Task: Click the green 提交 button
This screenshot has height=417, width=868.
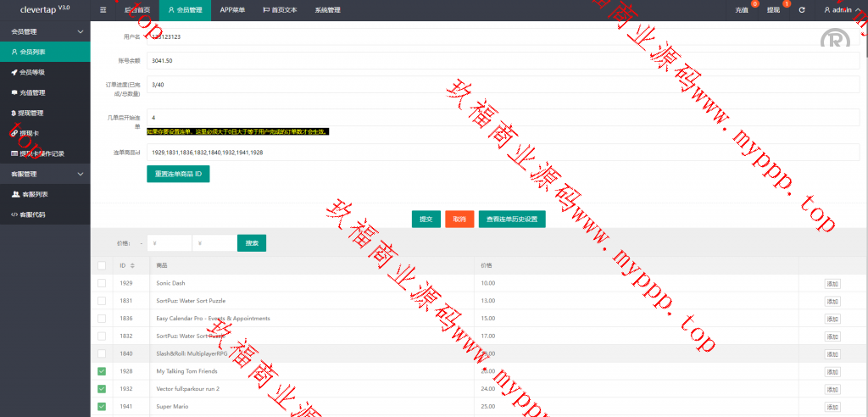Action: coord(426,219)
